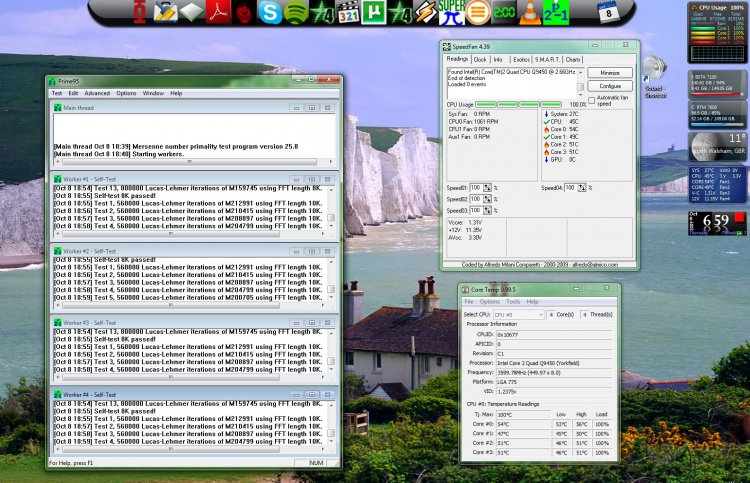Click the Worker #1 window icon
750x483 pixels.
tap(57, 179)
